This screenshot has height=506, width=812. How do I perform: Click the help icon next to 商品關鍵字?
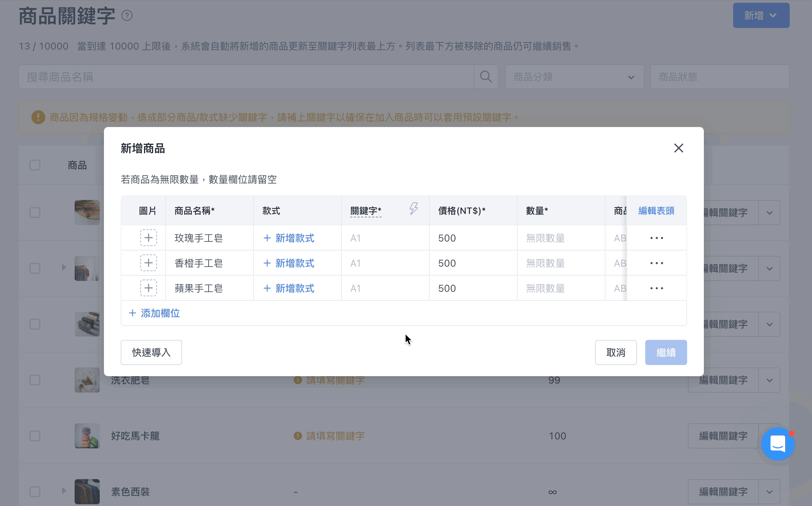point(127,16)
